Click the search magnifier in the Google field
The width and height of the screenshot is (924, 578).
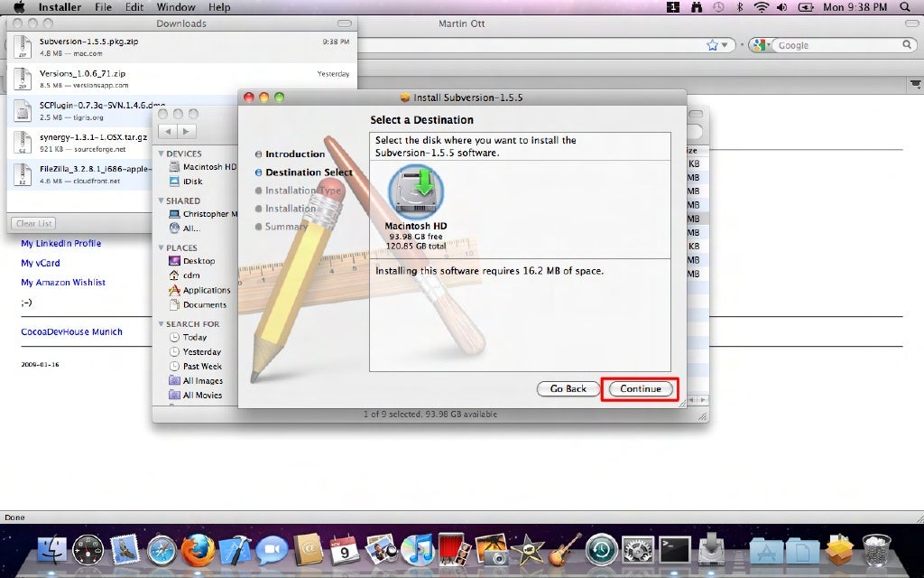click(907, 45)
